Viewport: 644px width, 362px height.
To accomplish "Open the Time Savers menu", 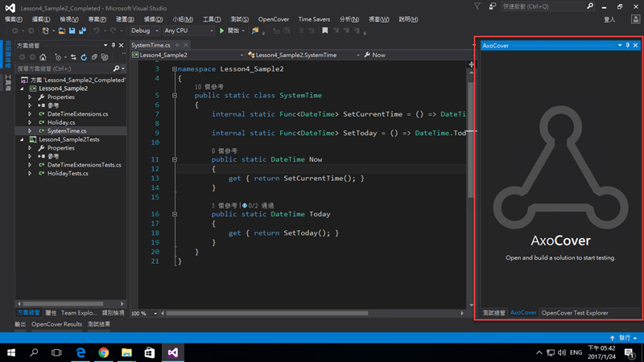I will point(314,19).
